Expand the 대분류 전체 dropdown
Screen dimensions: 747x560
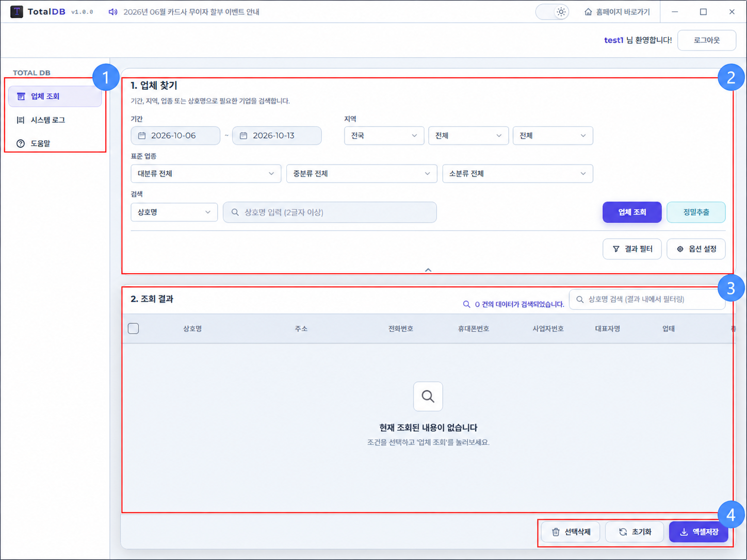(x=206, y=174)
